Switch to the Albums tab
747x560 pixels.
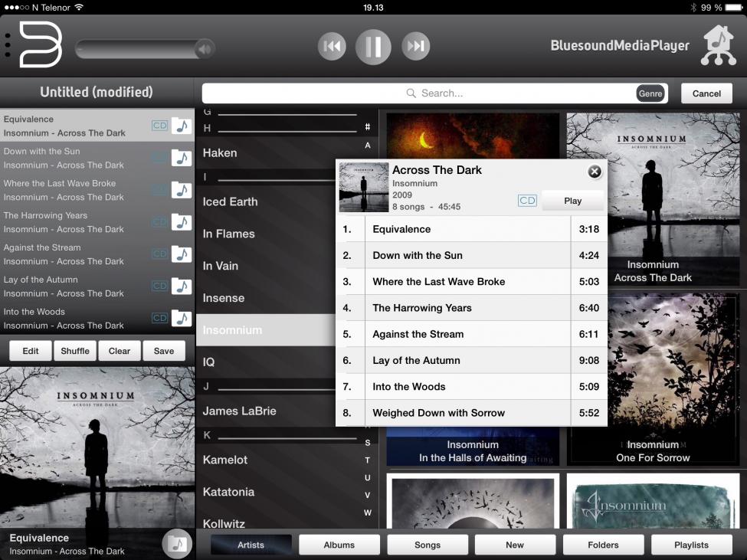pos(339,545)
